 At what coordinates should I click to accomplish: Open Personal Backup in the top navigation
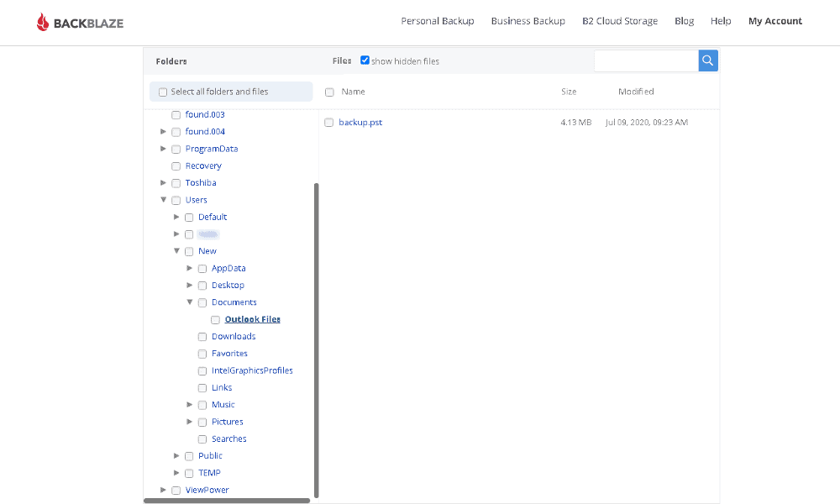437,21
